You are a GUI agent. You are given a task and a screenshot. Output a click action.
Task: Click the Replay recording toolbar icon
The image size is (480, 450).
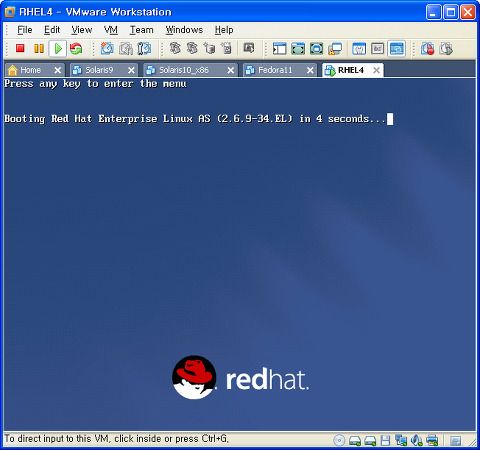[446, 49]
